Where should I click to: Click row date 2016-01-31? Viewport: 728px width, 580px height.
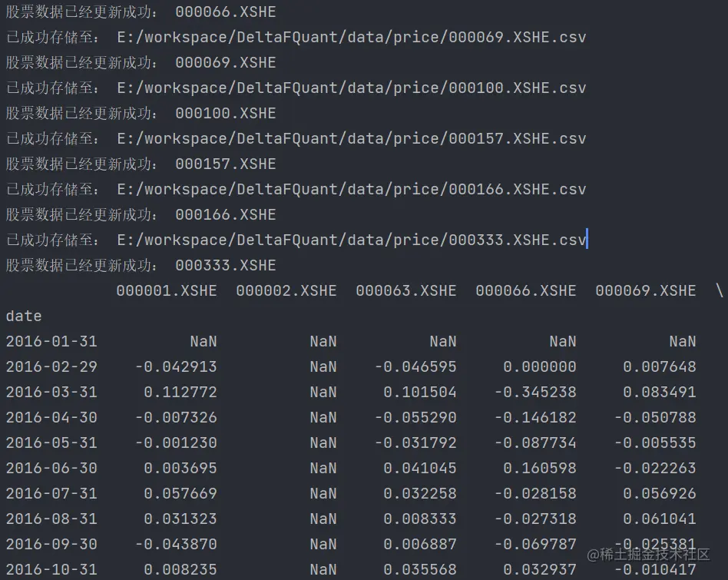point(51,341)
